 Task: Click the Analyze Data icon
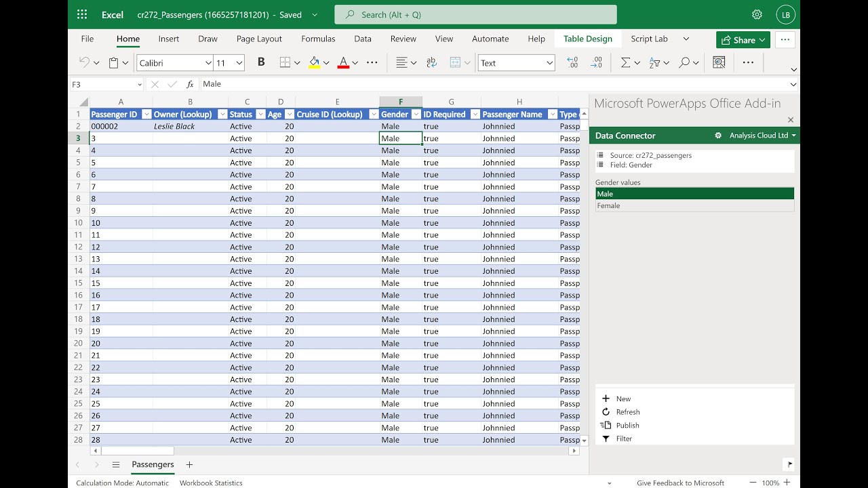[719, 62]
